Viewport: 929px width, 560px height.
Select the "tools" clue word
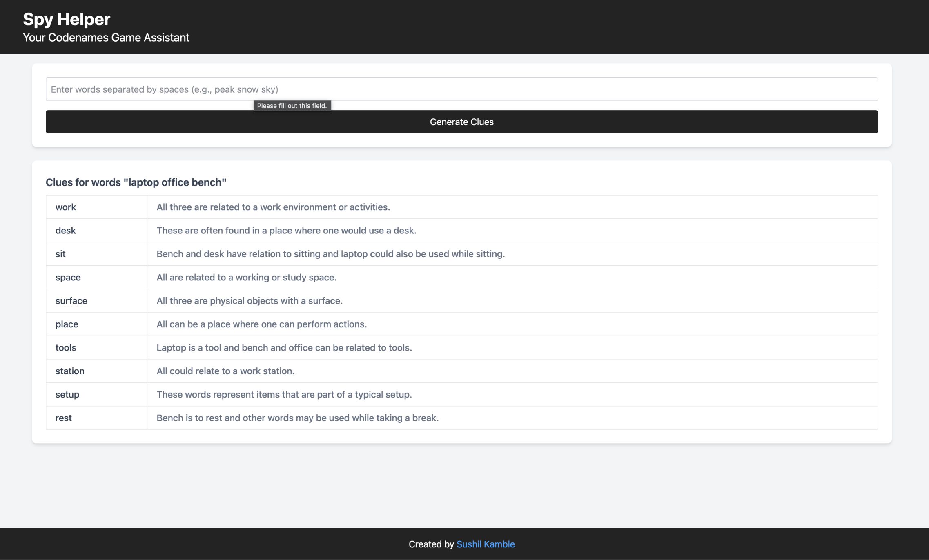pyautogui.click(x=66, y=348)
